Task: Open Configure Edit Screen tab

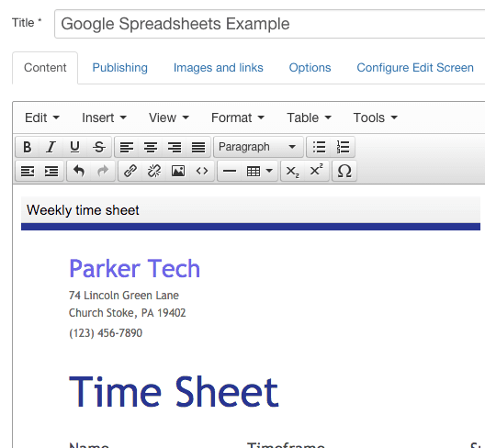Action: (415, 68)
